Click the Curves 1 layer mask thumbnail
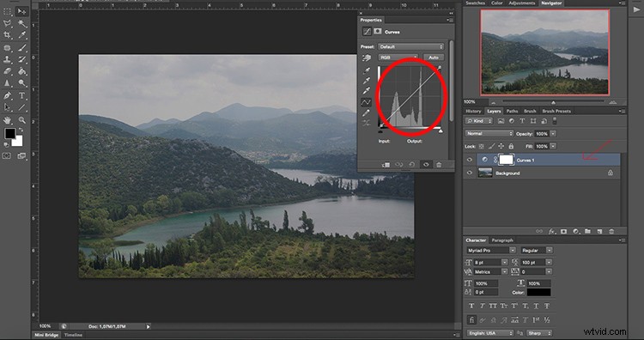This screenshot has width=644, height=340. [x=506, y=160]
